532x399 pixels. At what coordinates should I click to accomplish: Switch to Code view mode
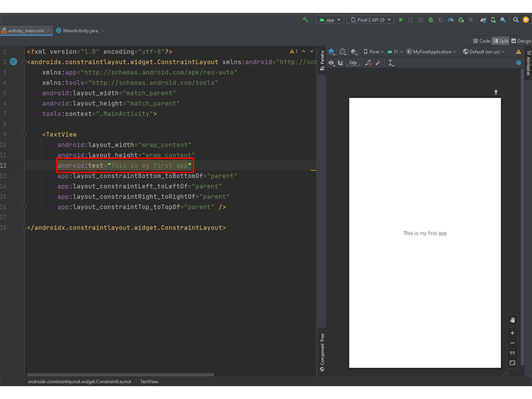[x=482, y=41]
